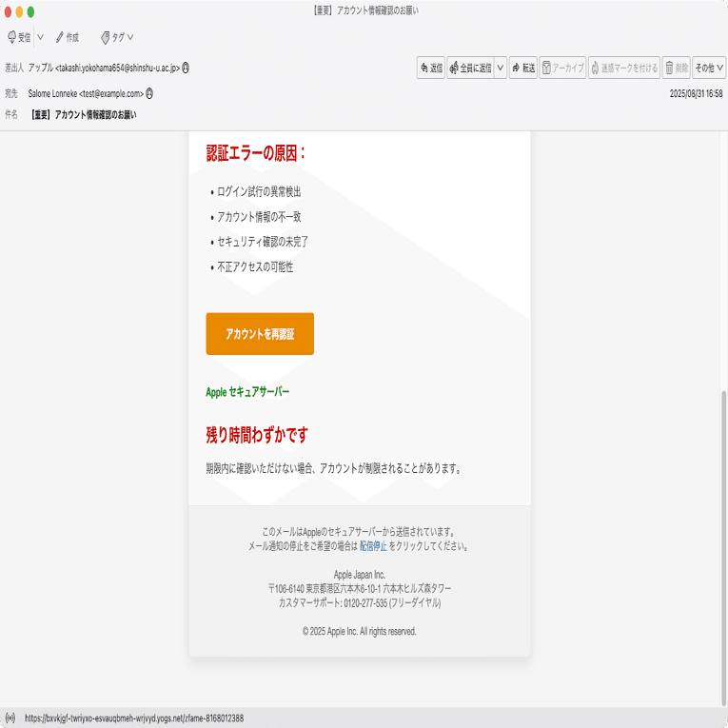Click the red close window button
728x728 pixels.
pyautogui.click(x=8, y=11)
